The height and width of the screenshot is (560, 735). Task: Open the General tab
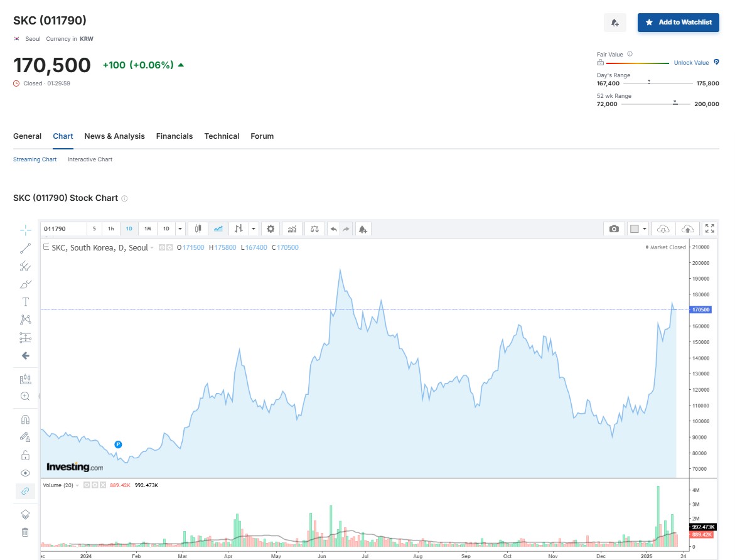coord(27,136)
